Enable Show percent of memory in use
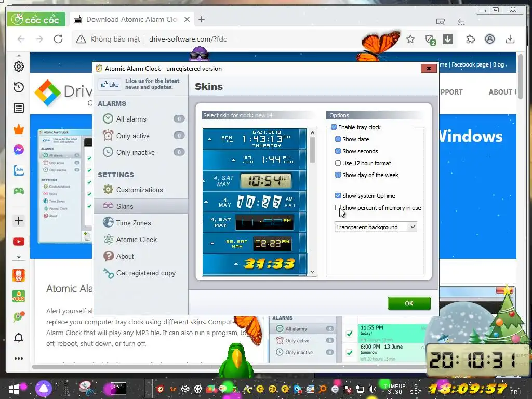 [338, 208]
